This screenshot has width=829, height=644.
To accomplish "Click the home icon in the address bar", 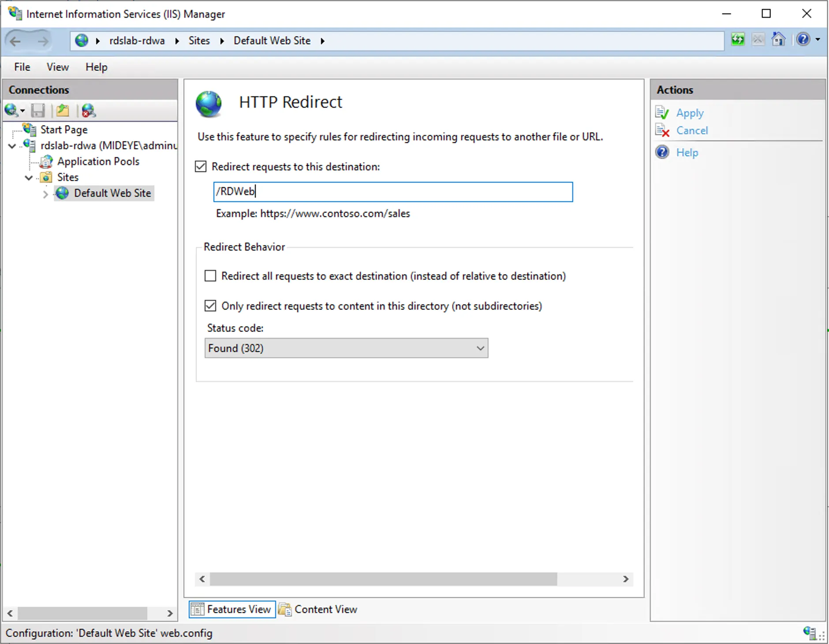I will coord(778,40).
